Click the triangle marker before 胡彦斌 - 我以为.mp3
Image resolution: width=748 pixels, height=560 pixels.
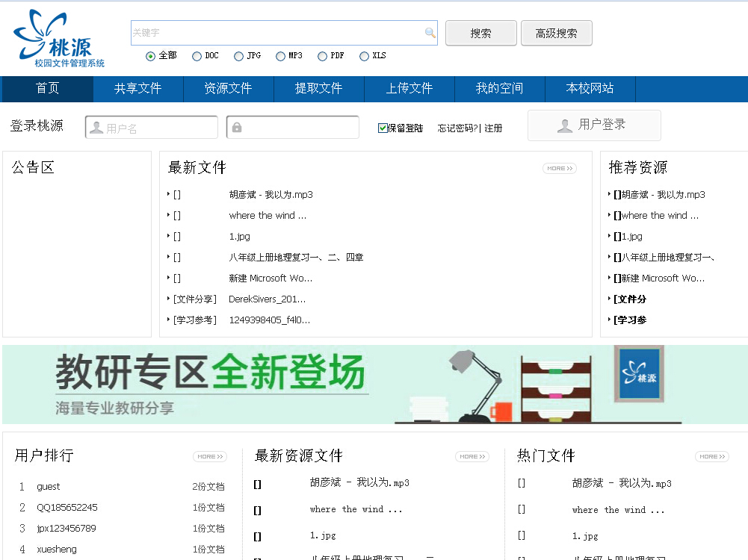170,194
